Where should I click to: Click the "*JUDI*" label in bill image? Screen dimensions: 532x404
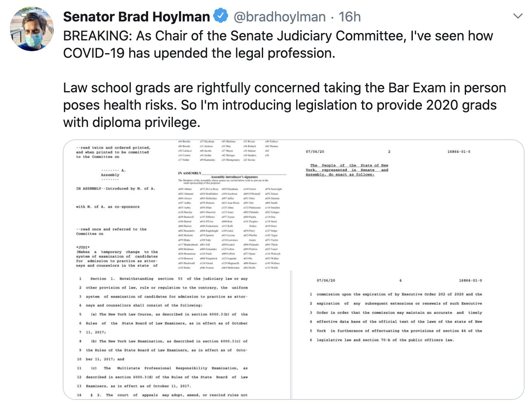click(83, 247)
